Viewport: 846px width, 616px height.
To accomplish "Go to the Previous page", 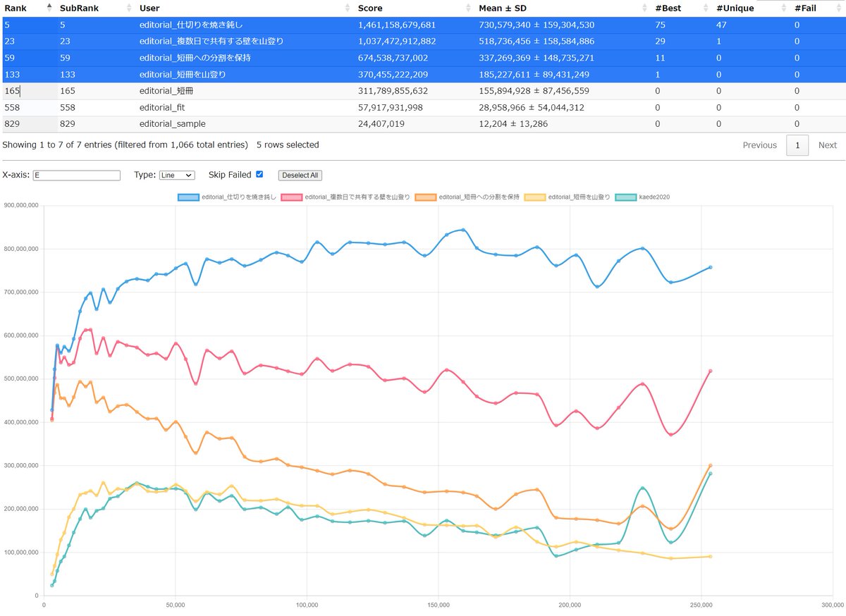I will point(759,145).
